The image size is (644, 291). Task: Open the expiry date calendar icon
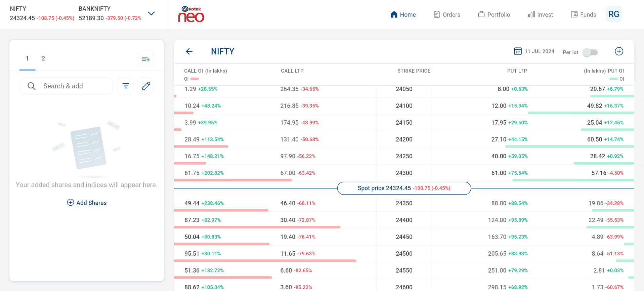pos(518,51)
